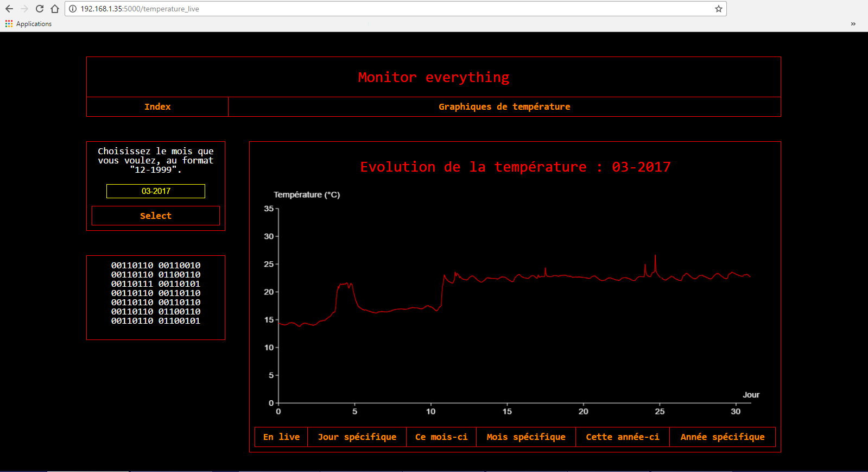Open the Applications shortcut in bookmarks bar
The image size is (868, 472).
coord(29,24)
